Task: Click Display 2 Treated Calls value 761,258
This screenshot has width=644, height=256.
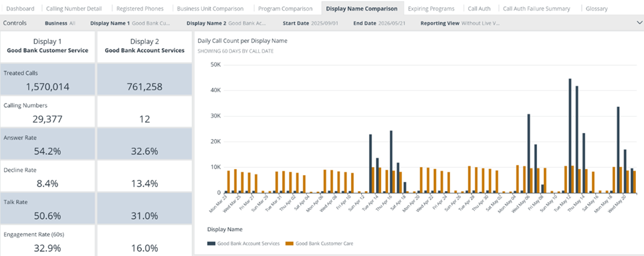Action: click(x=144, y=87)
